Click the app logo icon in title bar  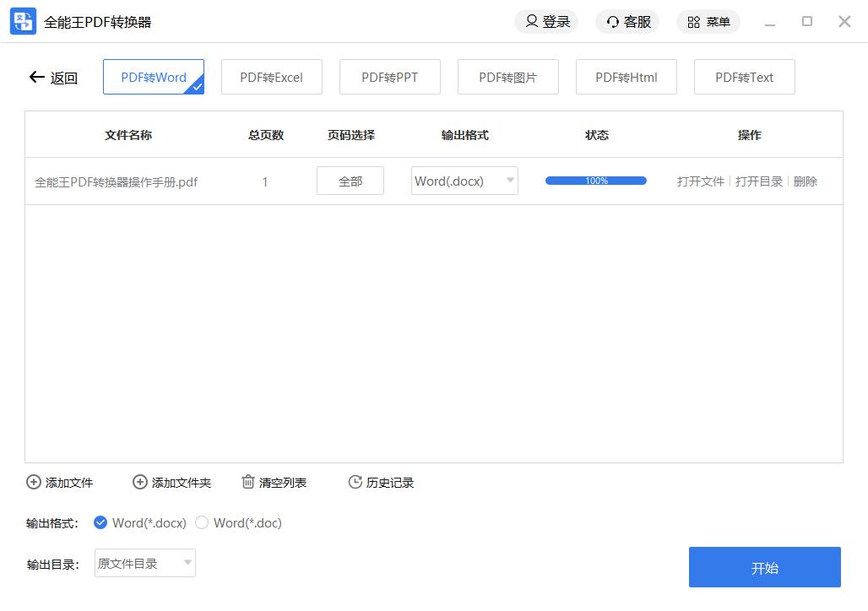23,22
